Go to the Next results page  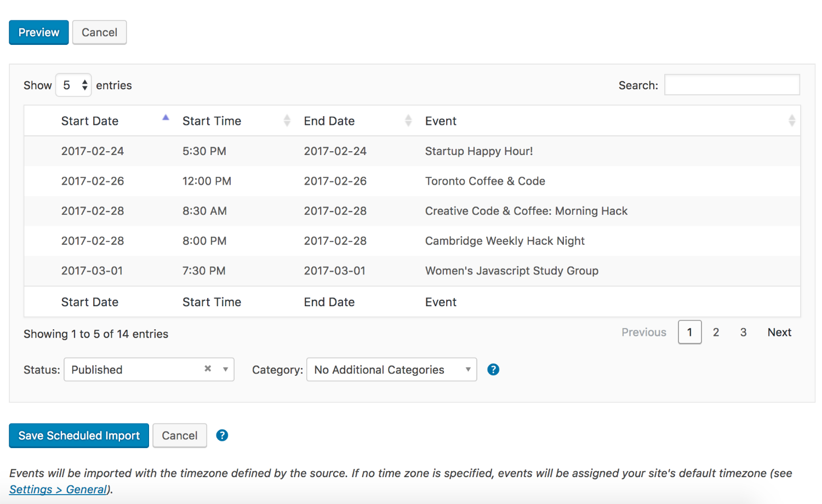(x=779, y=332)
